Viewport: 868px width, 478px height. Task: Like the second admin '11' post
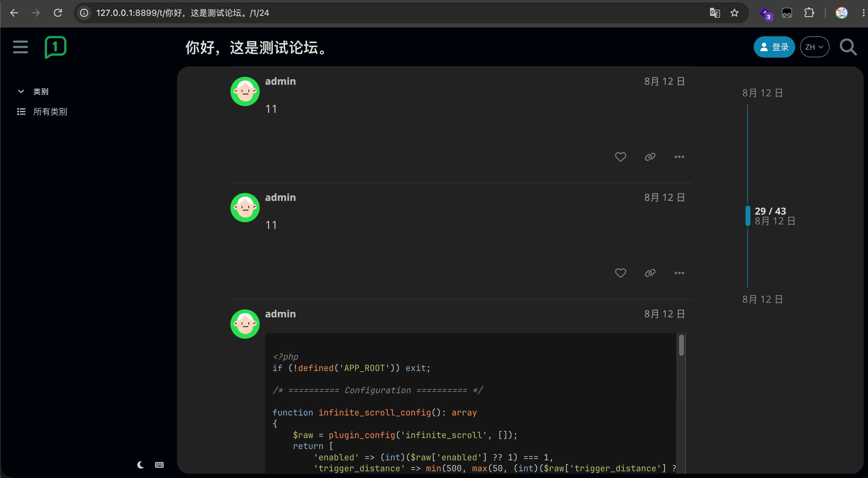click(x=620, y=273)
